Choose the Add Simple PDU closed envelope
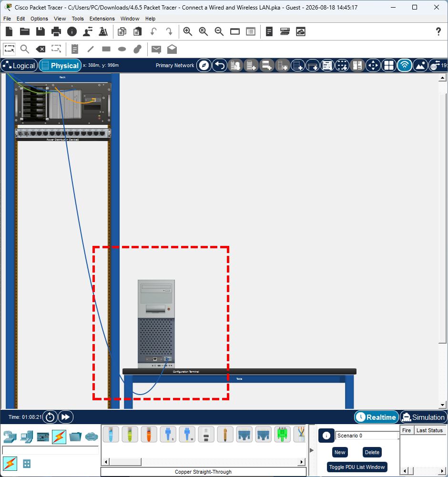This screenshot has height=477, width=448. tap(156, 49)
